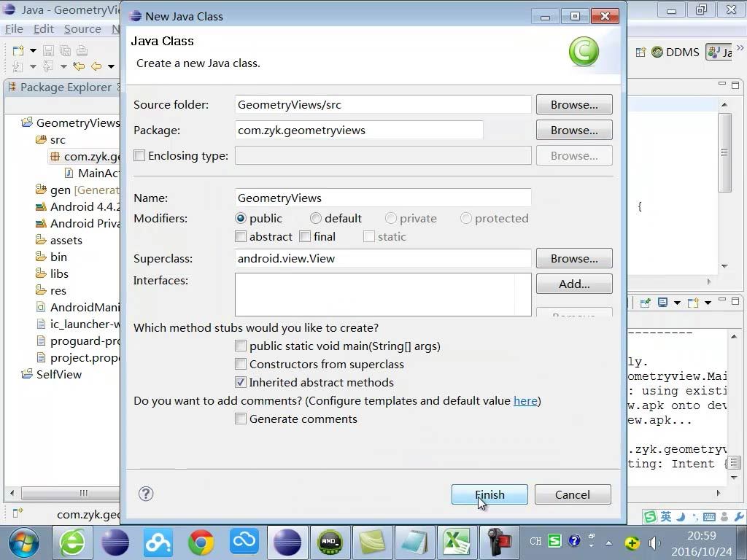Click the 'here' templates link
747x560 pixels.
tap(525, 400)
